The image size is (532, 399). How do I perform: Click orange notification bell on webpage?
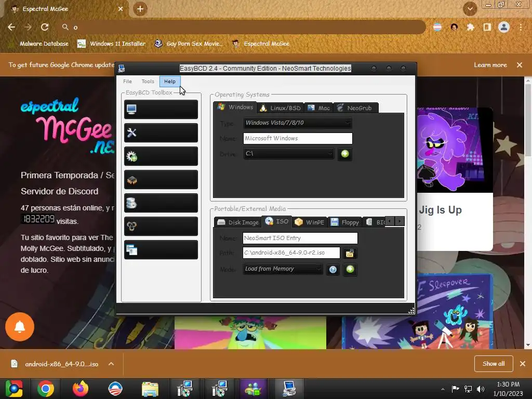[20, 327]
